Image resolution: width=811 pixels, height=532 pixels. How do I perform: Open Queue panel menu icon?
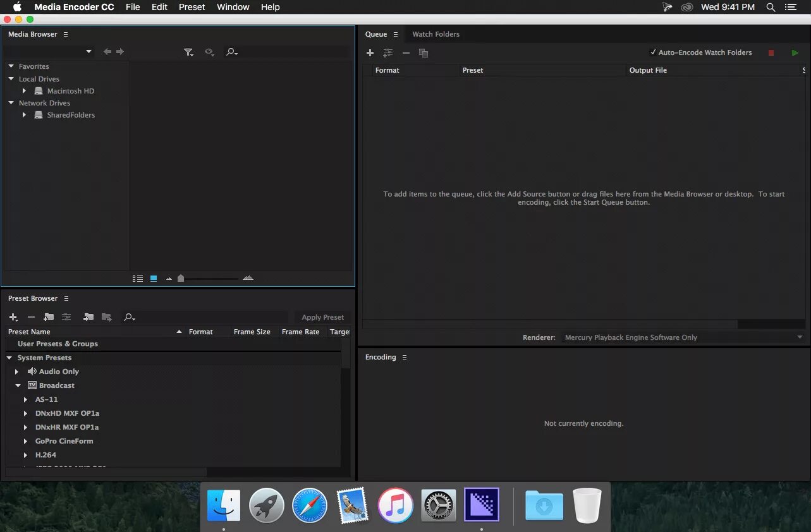[x=396, y=34]
